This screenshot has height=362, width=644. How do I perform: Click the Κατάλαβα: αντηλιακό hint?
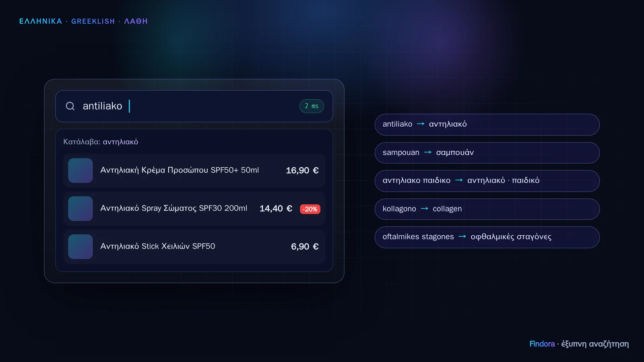tap(101, 142)
